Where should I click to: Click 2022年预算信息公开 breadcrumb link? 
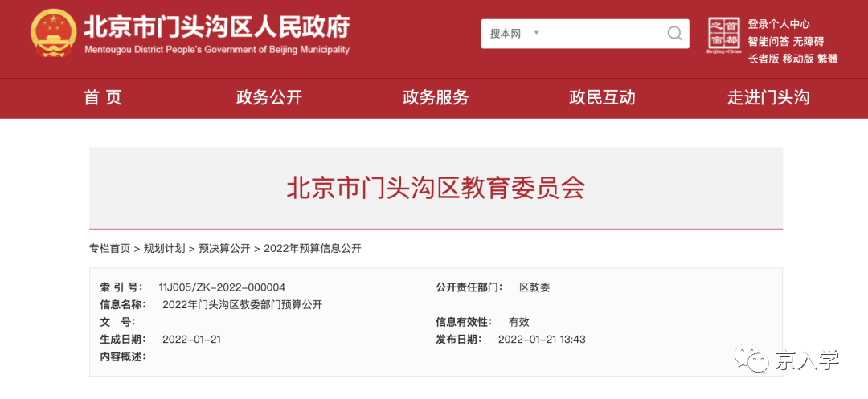pyautogui.click(x=312, y=248)
